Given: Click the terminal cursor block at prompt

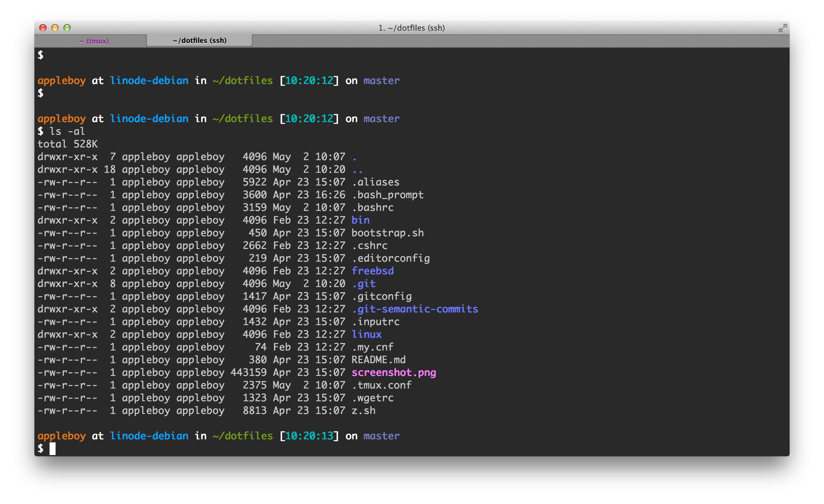Looking at the screenshot, I should point(53,448).
